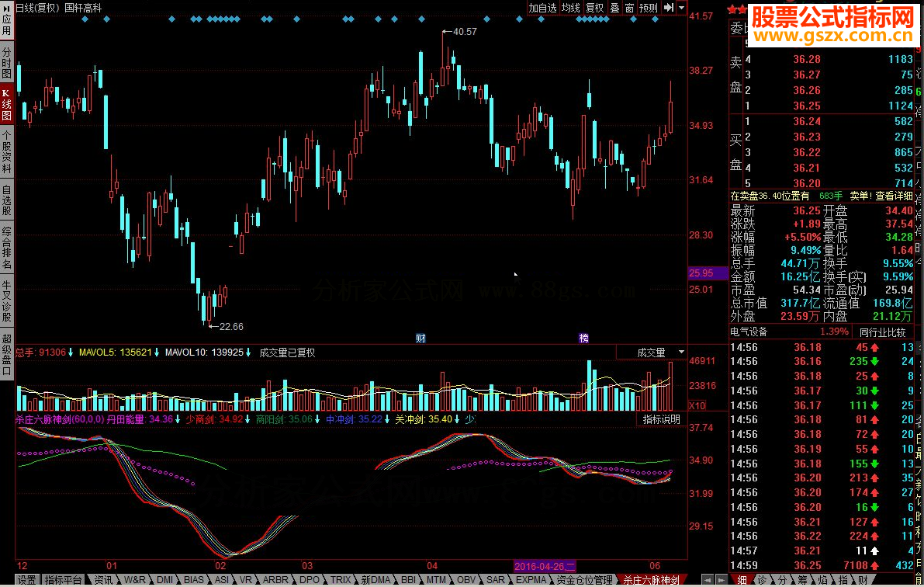This screenshot has height=587, width=924.
Task: Toggle the 复权 price adjustment button
Action: 595,8
